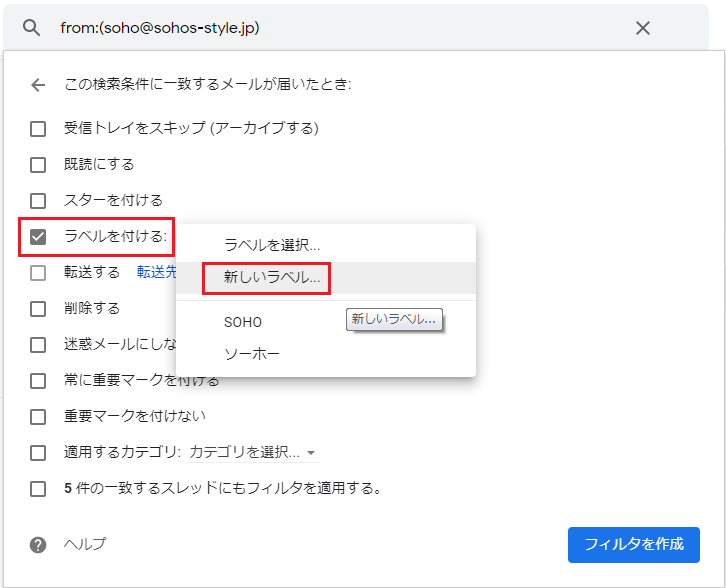Check 5 件の一致するスレッドにもフィルタを適用する checkbox
The image size is (726, 588).
pyautogui.click(x=38, y=489)
